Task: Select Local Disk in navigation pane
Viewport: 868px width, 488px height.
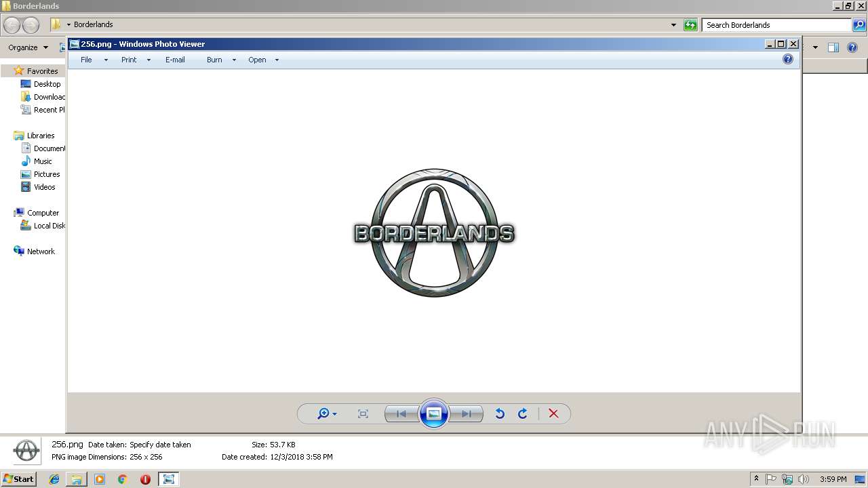Action: pyautogui.click(x=43, y=226)
